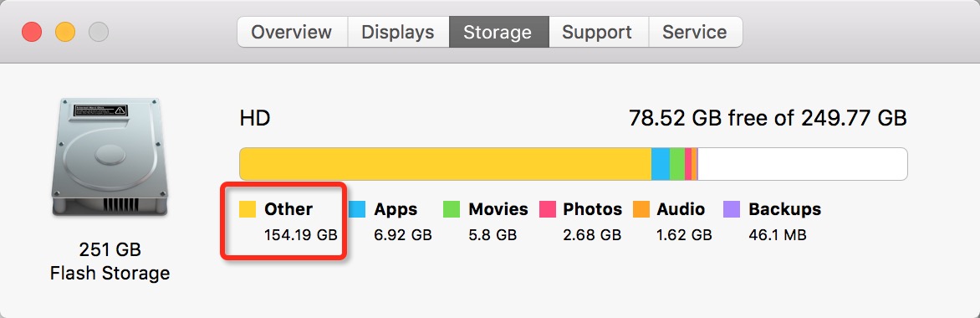Switch to the Overview tab
This screenshot has height=318, width=980.
pos(292,32)
